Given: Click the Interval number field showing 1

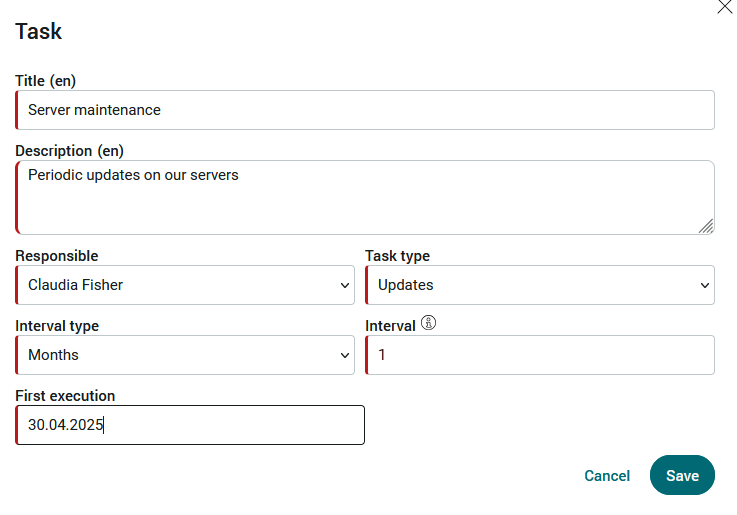Looking at the screenshot, I should pyautogui.click(x=540, y=355).
